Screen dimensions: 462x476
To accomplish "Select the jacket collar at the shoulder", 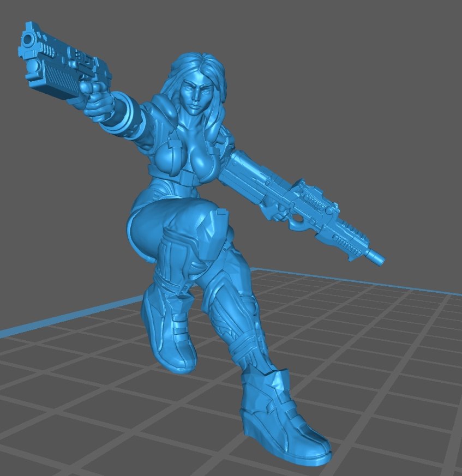I will [164, 106].
